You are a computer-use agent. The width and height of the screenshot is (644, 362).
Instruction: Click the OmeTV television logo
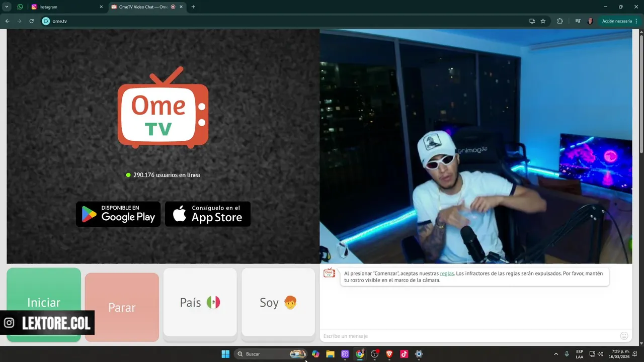click(x=163, y=107)
